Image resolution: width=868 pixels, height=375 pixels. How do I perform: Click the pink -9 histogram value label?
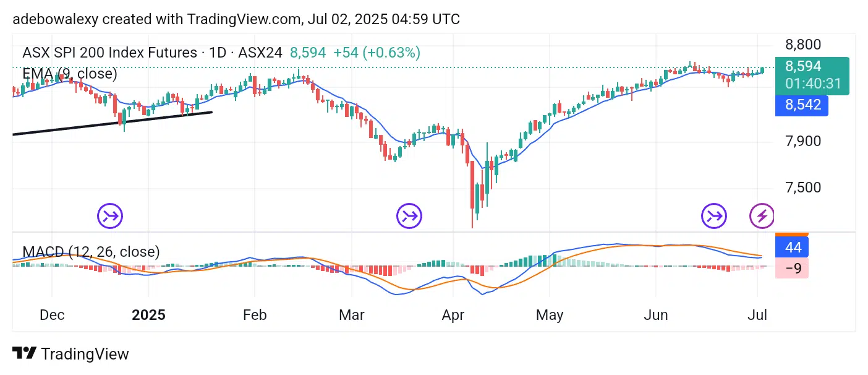click(x=793, y=269)
